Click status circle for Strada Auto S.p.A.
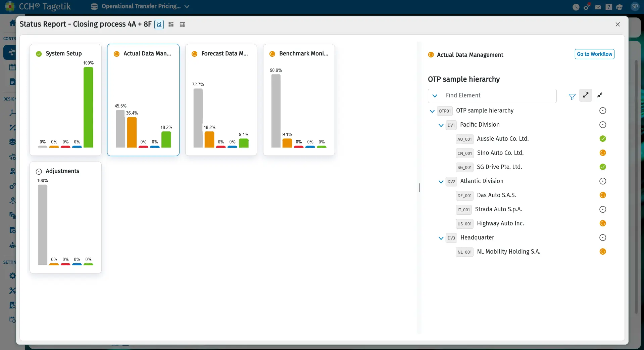The image size is (644, 350). tap(603, 210)
